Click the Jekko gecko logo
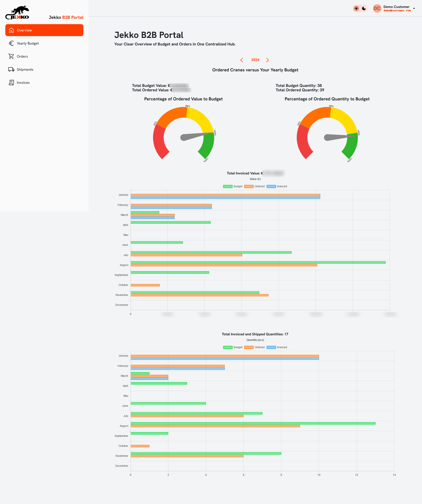Screen dimensions: 422x504 click(x=17, y=12)
